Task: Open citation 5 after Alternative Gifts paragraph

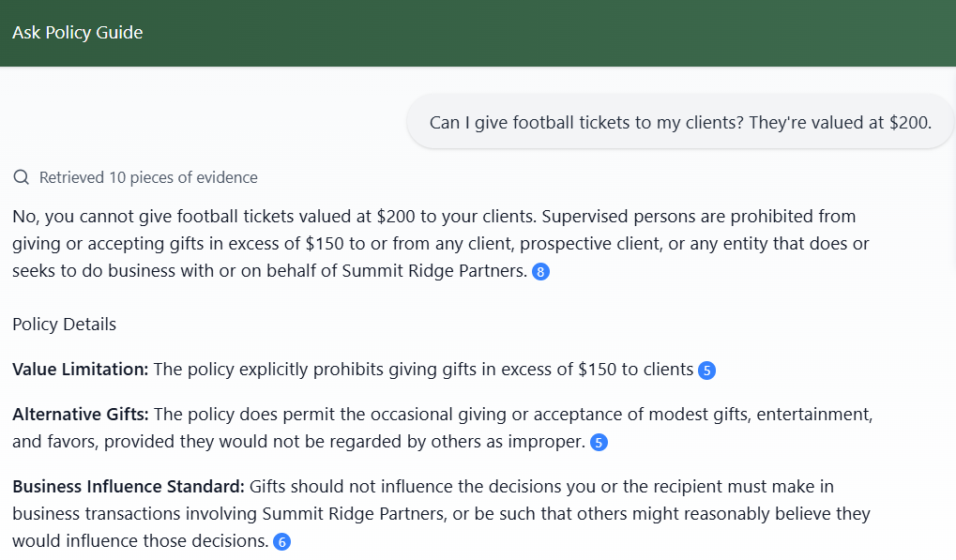Action: (599, 442)
